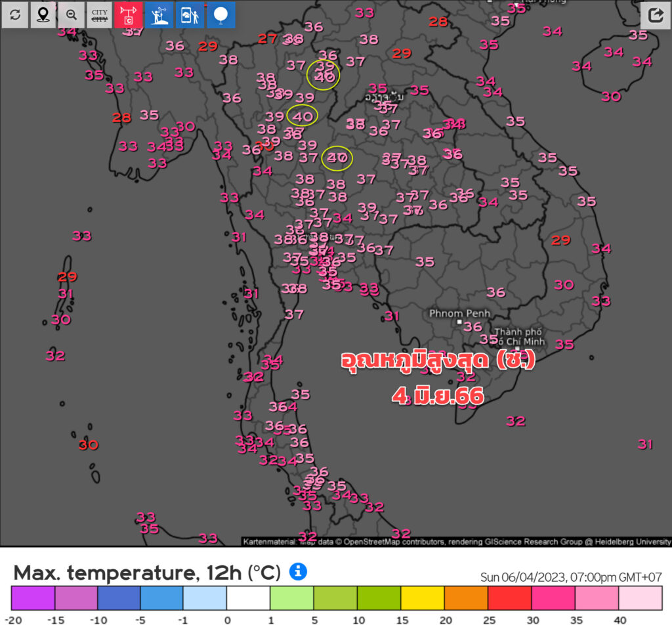Toggle the CITY labels button

point(100,14)
